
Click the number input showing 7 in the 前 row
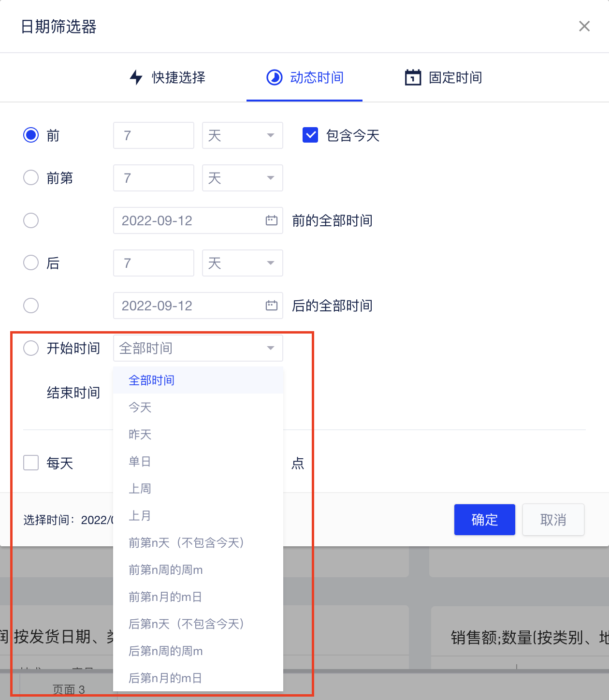153,135
